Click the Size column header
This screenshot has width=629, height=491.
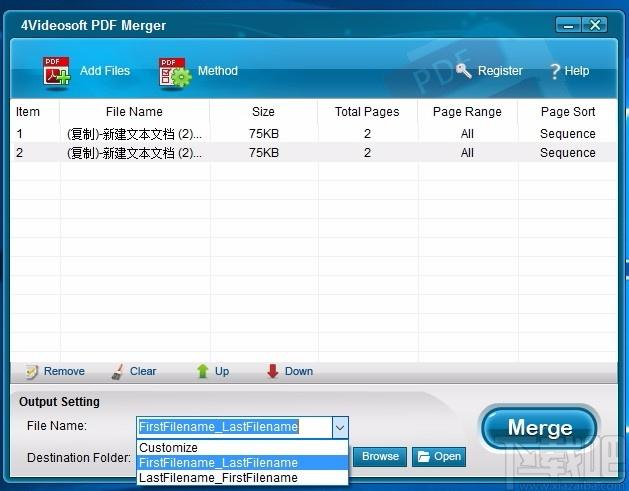[x=263, y=112]
